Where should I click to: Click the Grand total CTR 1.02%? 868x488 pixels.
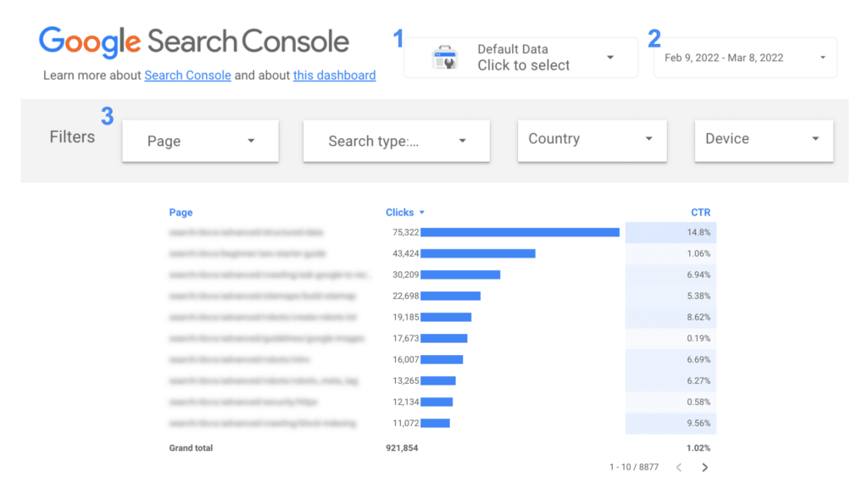pos(698,448)
